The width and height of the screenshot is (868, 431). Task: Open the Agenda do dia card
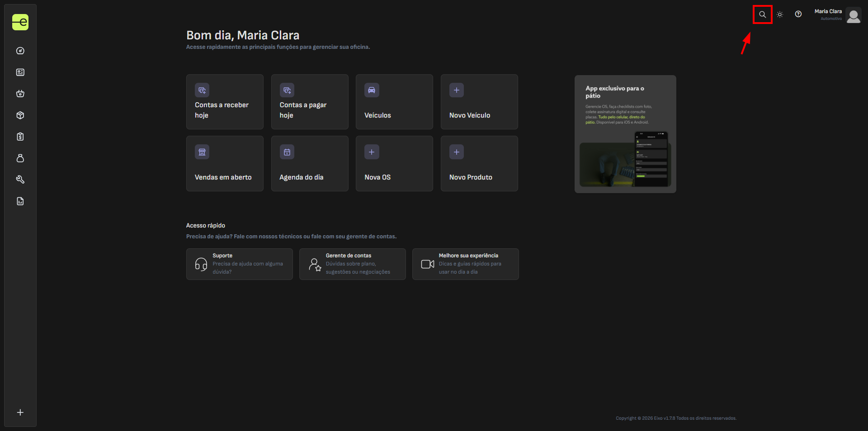(310, 164)
